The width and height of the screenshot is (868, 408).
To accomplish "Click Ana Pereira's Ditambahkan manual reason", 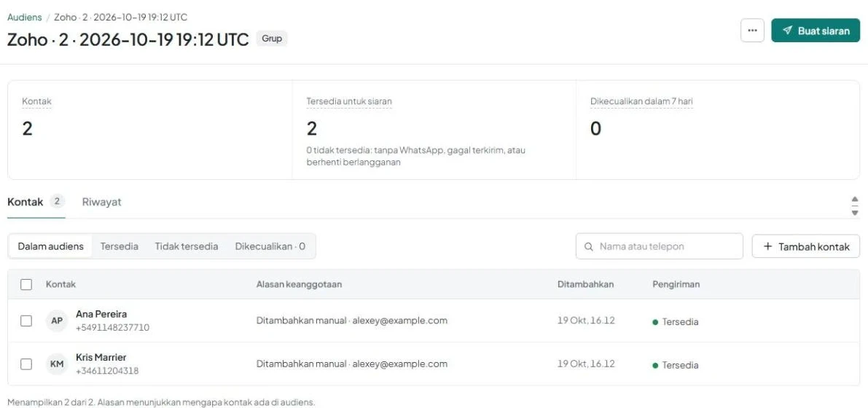I will (x=351, y=321).
